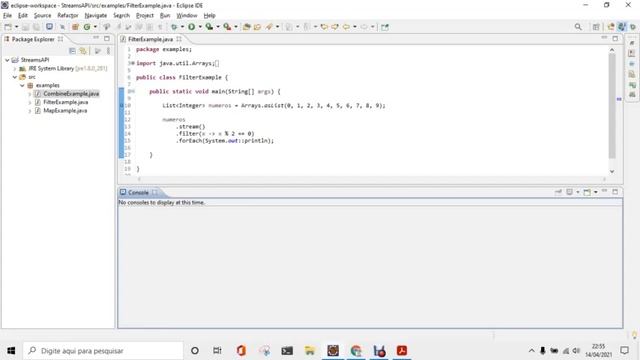Click the Windows search box
640x360 pixels.
pos(103,351)
